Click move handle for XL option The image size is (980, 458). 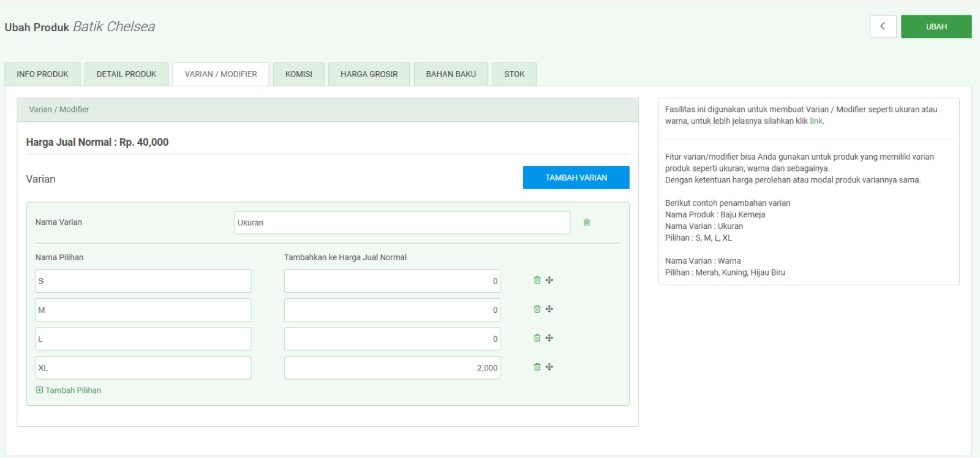pos(549,367)
